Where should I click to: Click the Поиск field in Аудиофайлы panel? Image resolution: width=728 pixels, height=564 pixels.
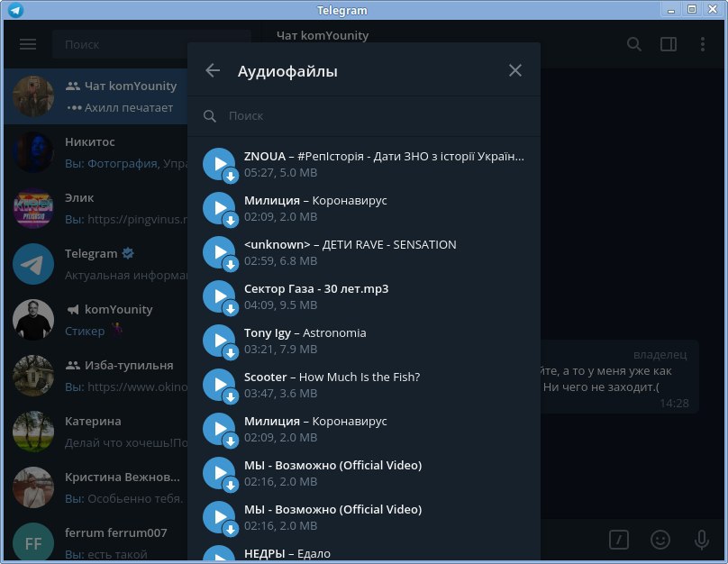pyautogui.click(x=363, y=116)
